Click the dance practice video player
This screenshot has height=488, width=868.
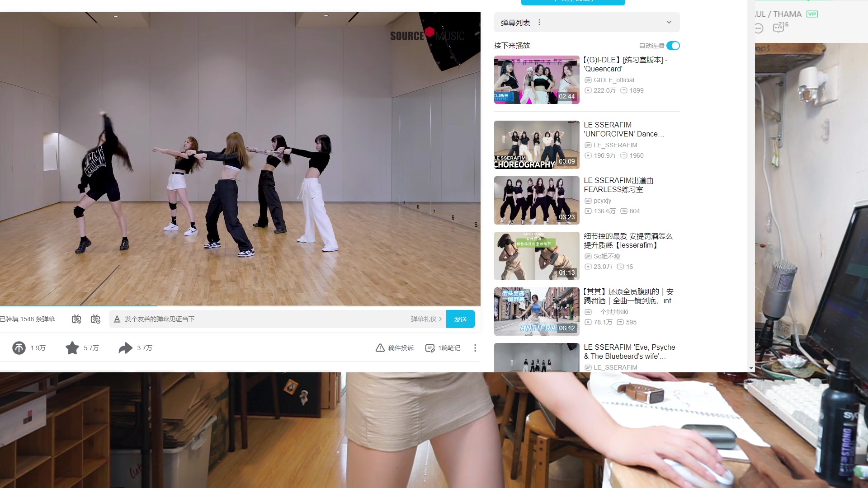click(x=240, y=158)
